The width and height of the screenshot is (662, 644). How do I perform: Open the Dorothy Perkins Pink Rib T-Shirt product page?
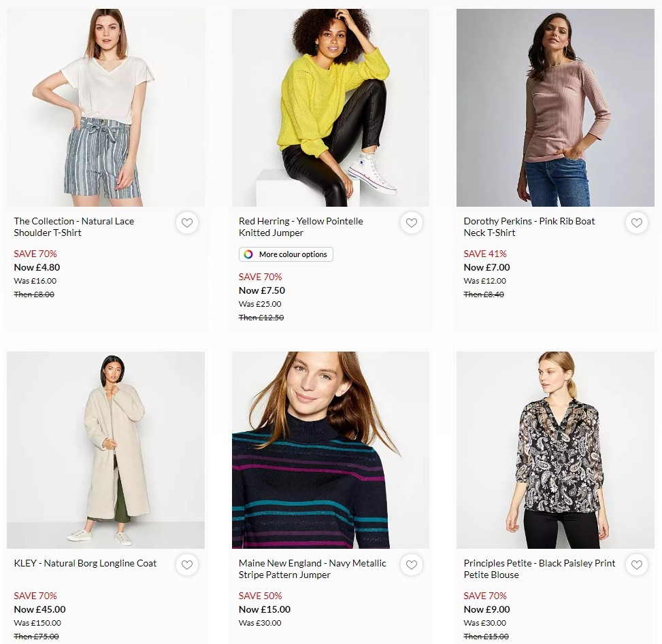pyautogui.click(x=529, y=227)
